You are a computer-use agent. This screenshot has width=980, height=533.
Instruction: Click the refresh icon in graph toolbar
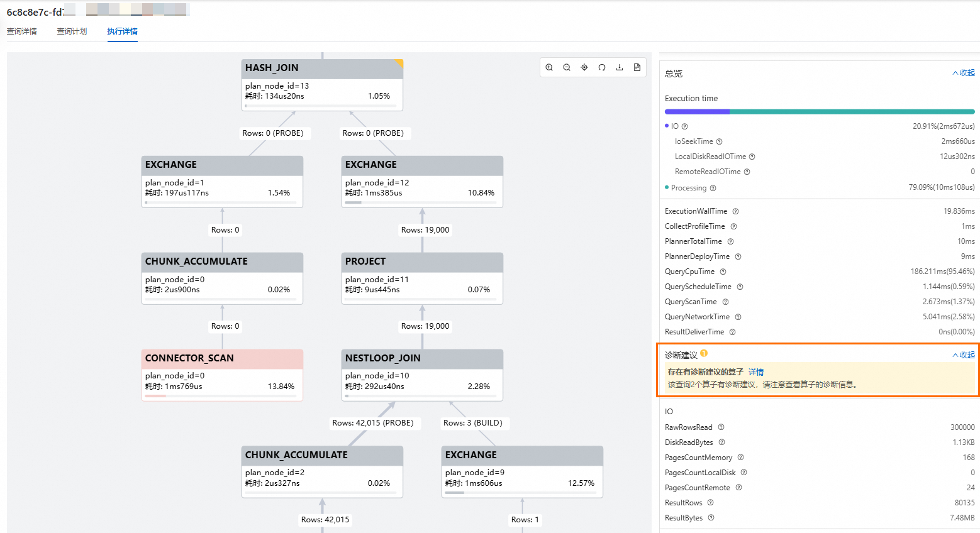pos(602,67)
